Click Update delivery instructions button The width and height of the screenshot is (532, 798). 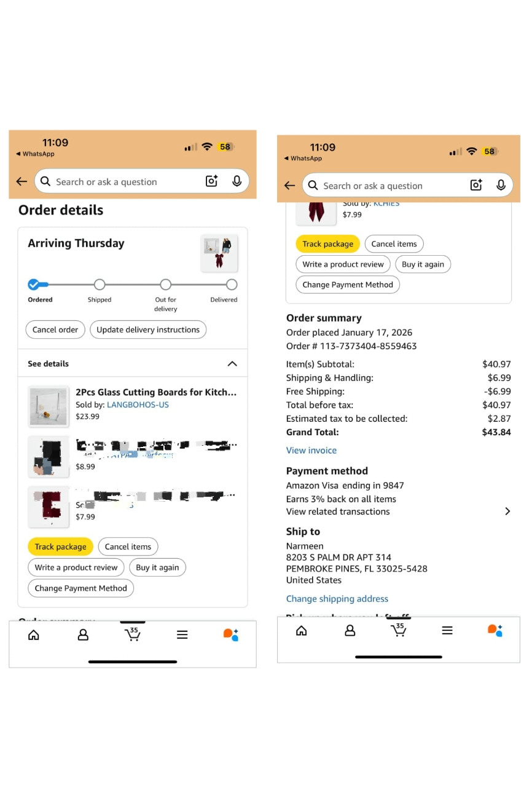[148, 330]
